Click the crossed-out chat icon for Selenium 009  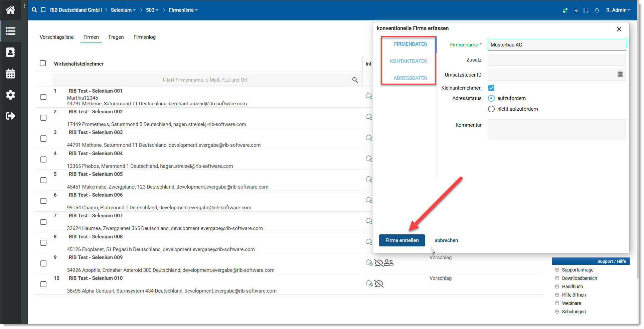pos(379,263)
